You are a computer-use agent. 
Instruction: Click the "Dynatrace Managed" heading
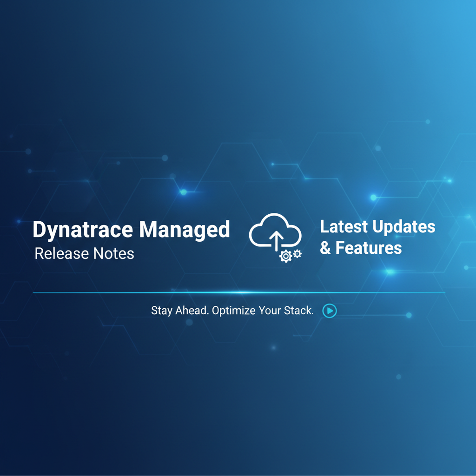[x=131, y=230]
